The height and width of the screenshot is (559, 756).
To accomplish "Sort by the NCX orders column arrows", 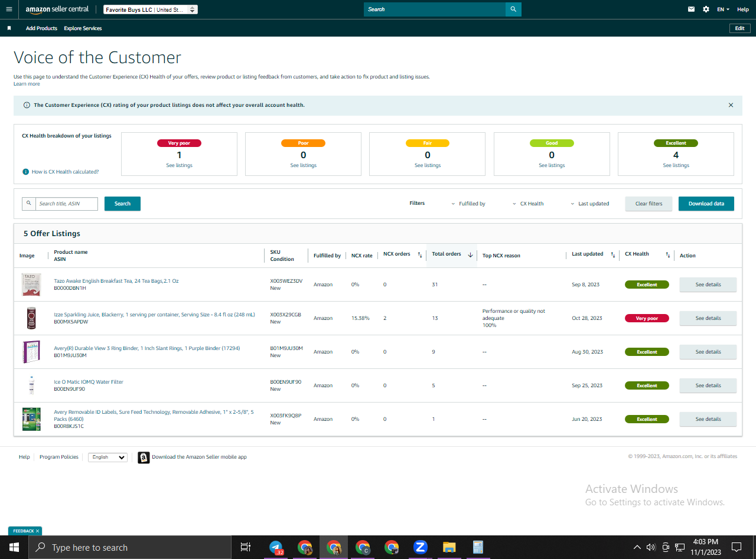I will (x=420, y=255).
